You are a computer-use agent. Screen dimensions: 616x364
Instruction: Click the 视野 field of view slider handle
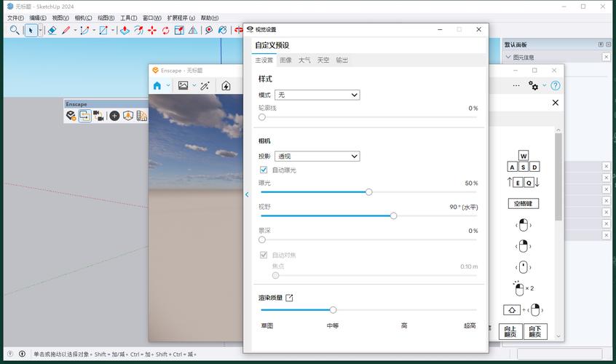point(393,216)
